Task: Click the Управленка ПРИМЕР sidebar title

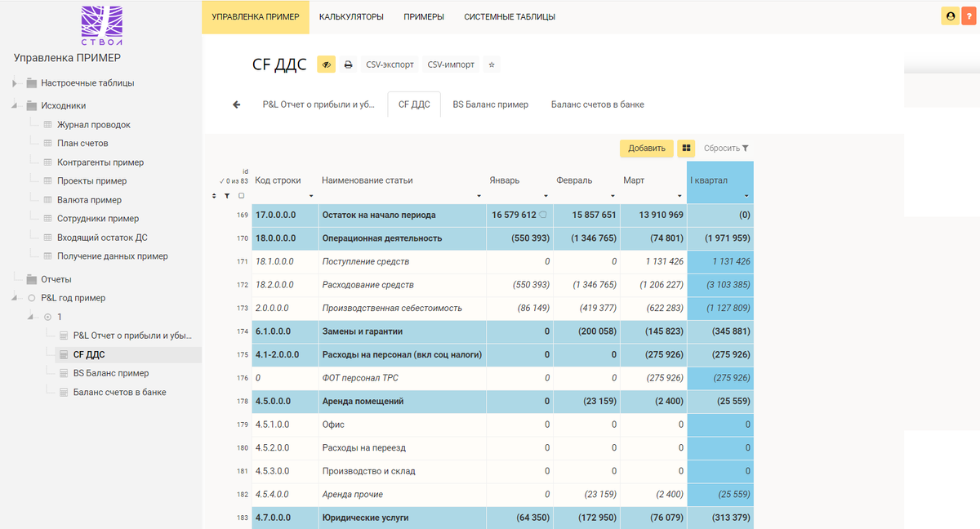Action: coord(67,58)
